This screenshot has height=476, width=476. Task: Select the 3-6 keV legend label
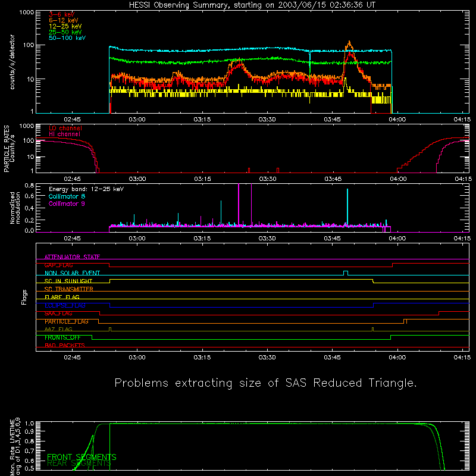coord(62,14)
